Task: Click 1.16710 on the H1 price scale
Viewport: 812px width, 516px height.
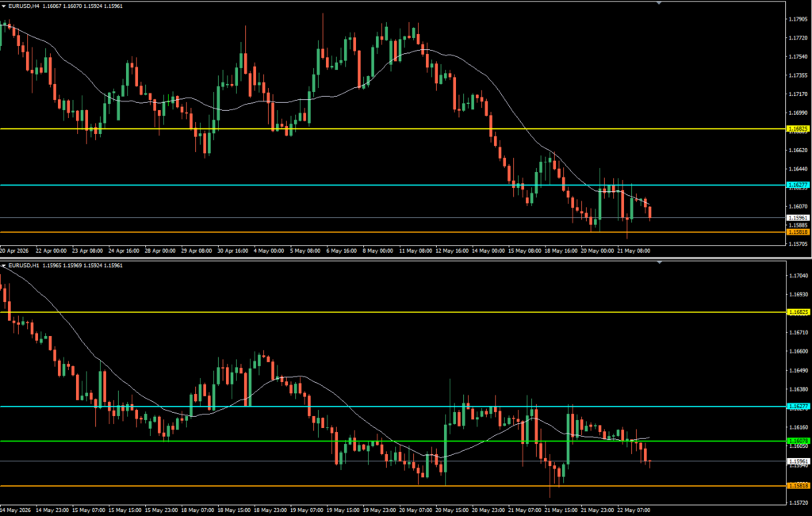Action: pos(799,332)
